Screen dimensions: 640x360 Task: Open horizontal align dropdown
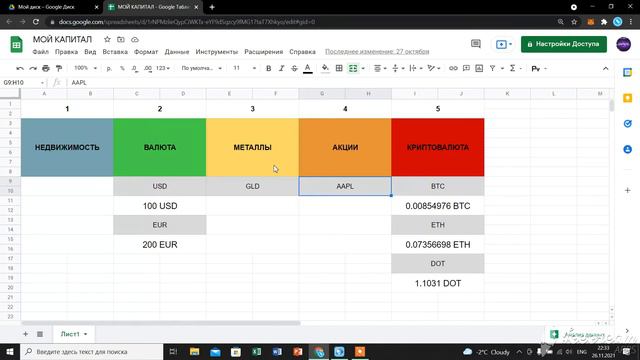point(380,69)
